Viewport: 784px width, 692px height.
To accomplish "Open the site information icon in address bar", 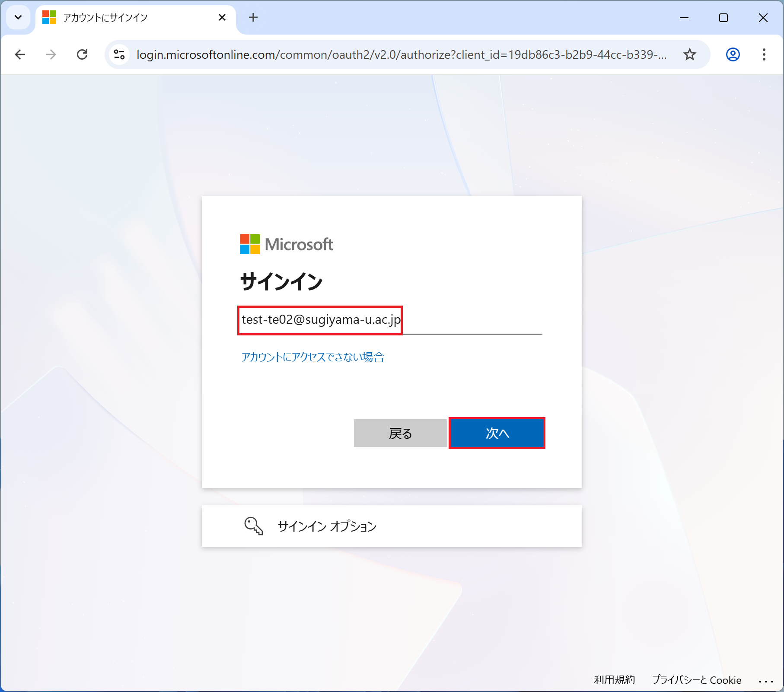I will (x=119, y=54).
